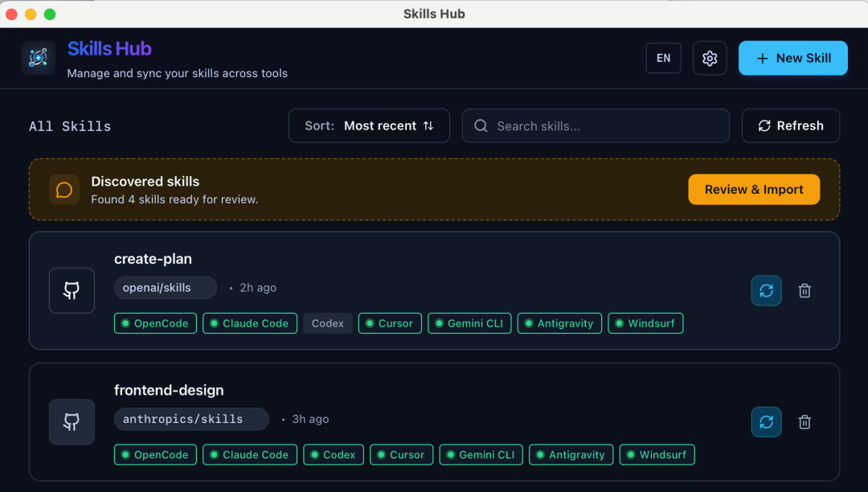The width and height of the screenshot is (868, 492).
Task: Click the All Skills heading
Action: point(70,126)
